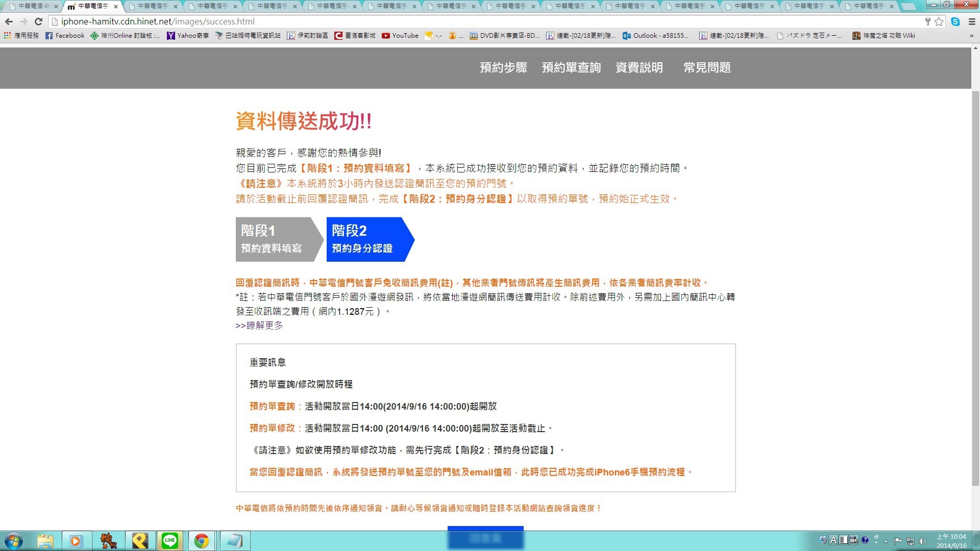Open the Outlook bookmark

tap(655, 36)
